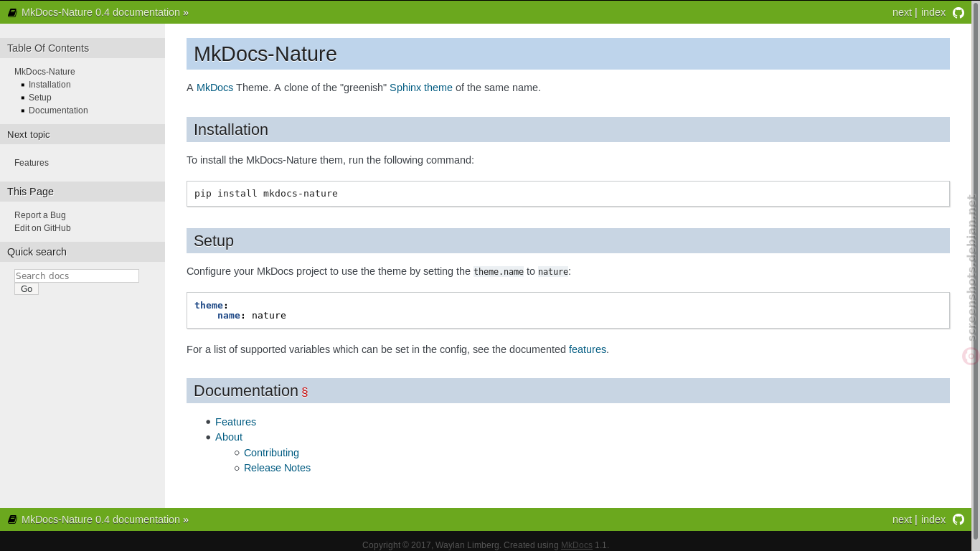The width and height of the screenshot is (980, 551).
Task: Open the GitHub icon in the top header bar
Action: click(x=958, y=13)
